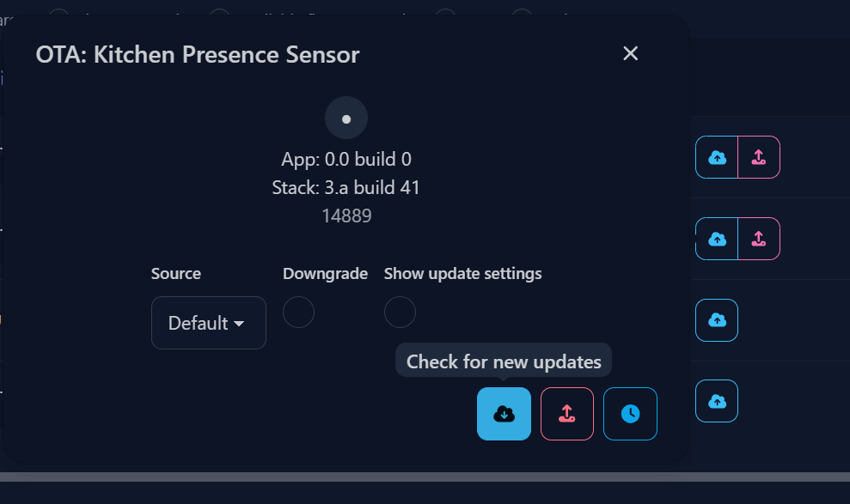
Task: Click the second row's blue cloud icon
Action: tap(717, 239)
